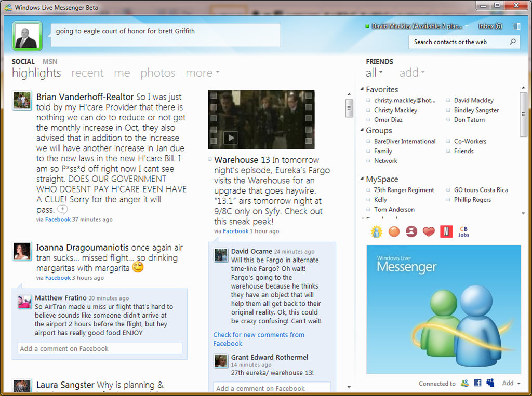
Task: Click status square beside Warehouse 13 post
Action: tap(210, 159)
